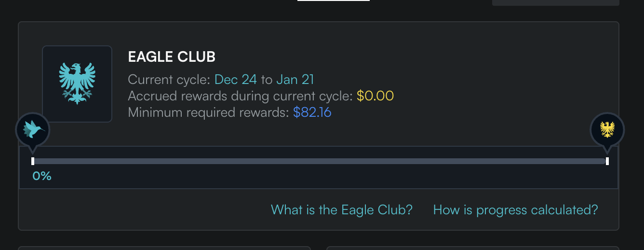644x250 pixels.
Task: Click the 0% progress label
Action: point(42,176)
